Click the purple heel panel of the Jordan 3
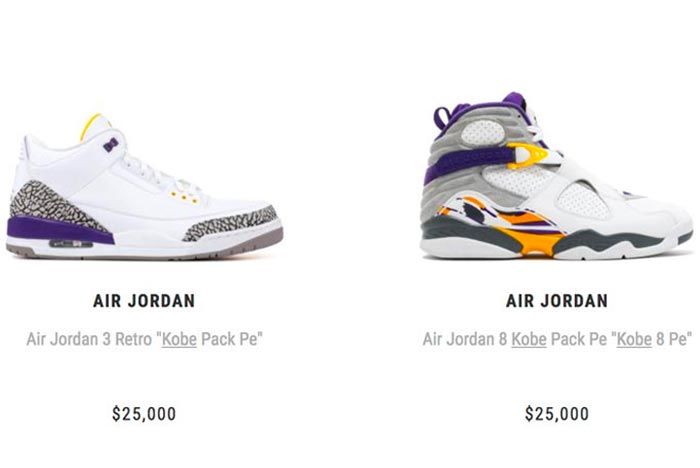This screenshot has width=700, height=468. pyautogui.click(x=58, y=230)
